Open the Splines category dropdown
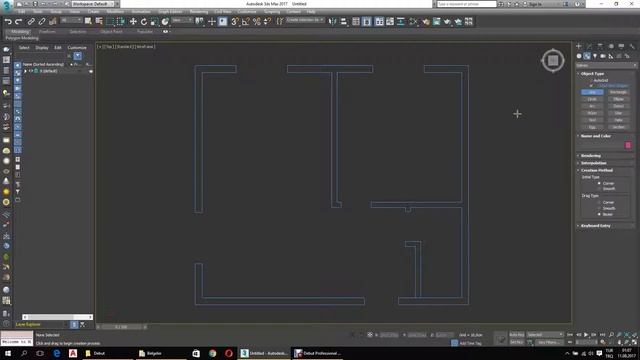Screen dimensions: 640x360 606,65
